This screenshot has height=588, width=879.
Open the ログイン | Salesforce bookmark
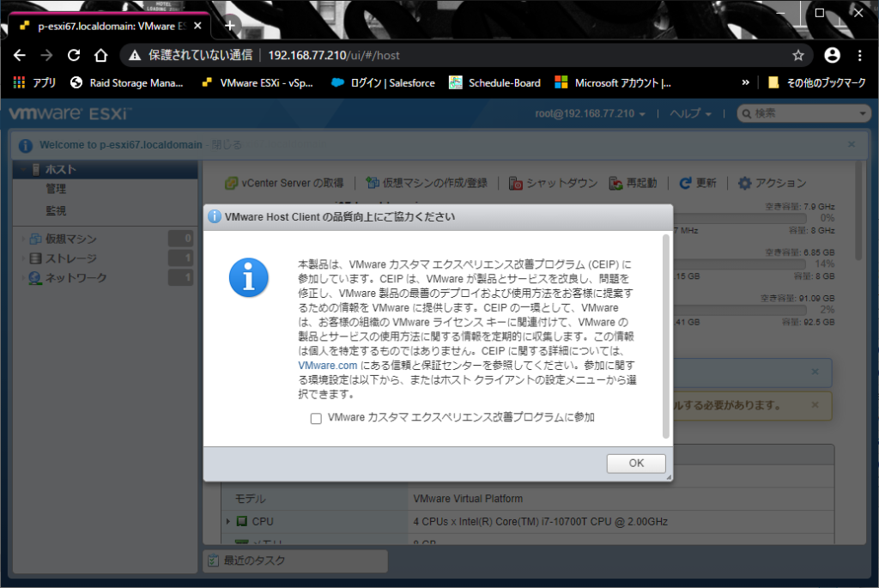coord(384,83)
